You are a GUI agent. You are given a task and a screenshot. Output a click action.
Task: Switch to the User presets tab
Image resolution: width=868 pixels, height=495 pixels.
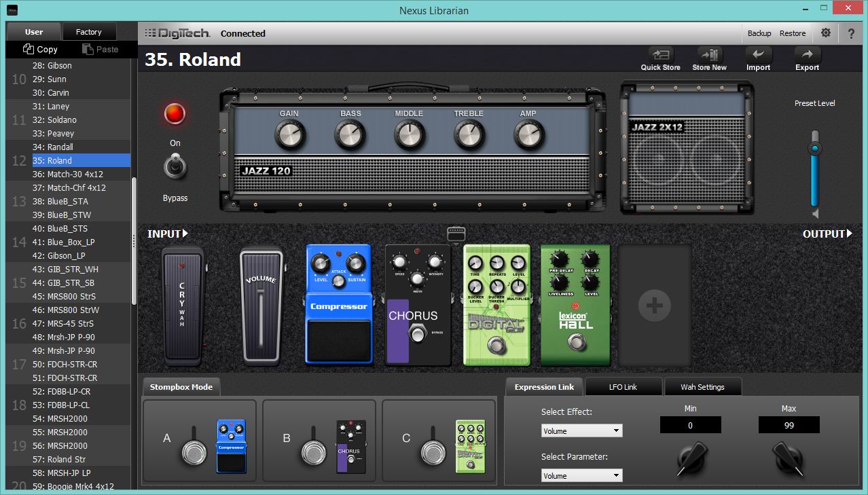click(x=34, y=32)
